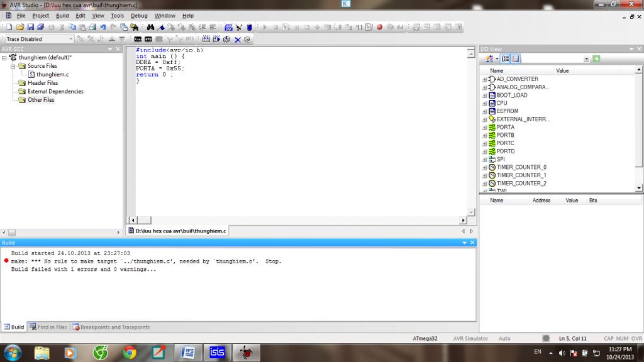Click the I/O View filter icon
The width and height of the screenshot is (644, 362).
pos(489,58)
